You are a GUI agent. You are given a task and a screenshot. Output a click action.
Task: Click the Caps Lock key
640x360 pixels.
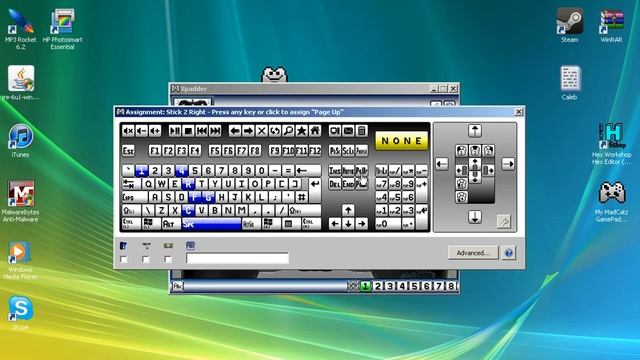tap(135, 197)
